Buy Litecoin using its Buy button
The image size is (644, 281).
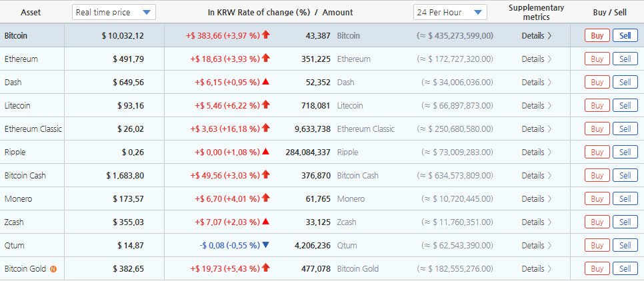pyautogui.click(x=597, y=106)
